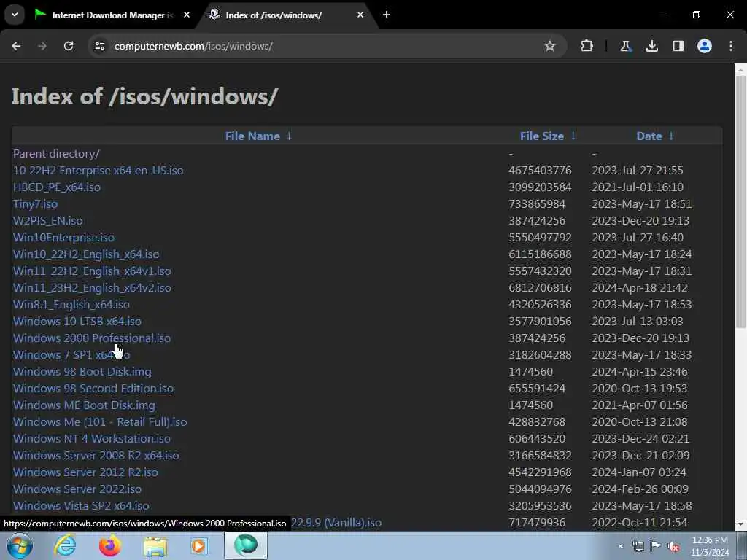This screenshot has width=747, height=560.
Task: Open a new tab with the plus icon
Action: coord(387,15)
